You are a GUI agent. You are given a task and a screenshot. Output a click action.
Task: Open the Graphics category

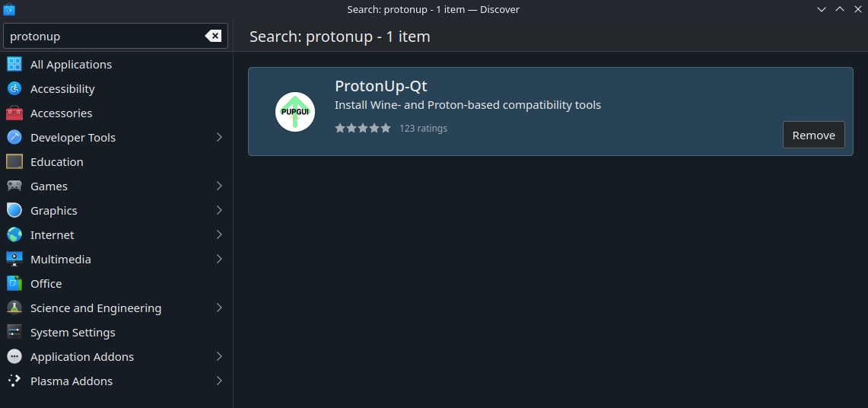click(x=54, y=211)
